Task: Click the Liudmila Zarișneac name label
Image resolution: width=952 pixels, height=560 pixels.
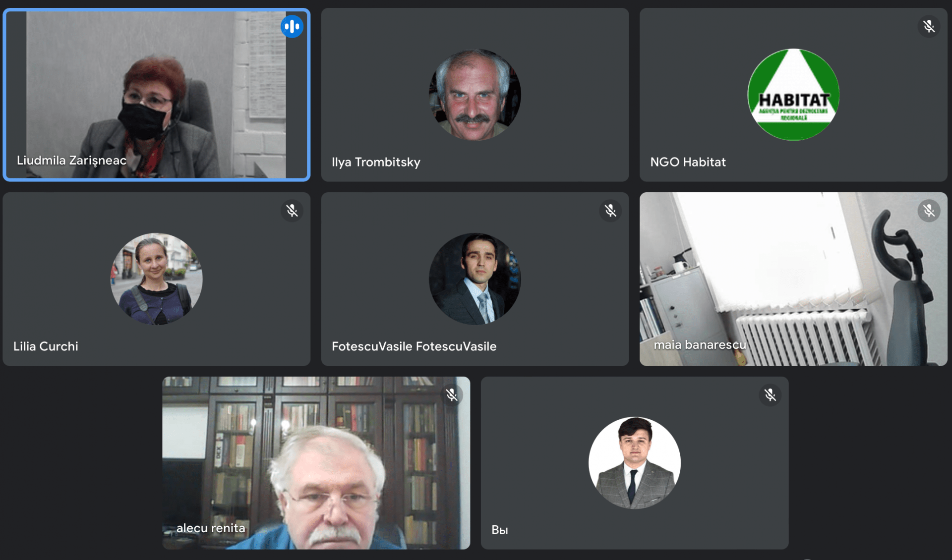Action: (71, 161)
